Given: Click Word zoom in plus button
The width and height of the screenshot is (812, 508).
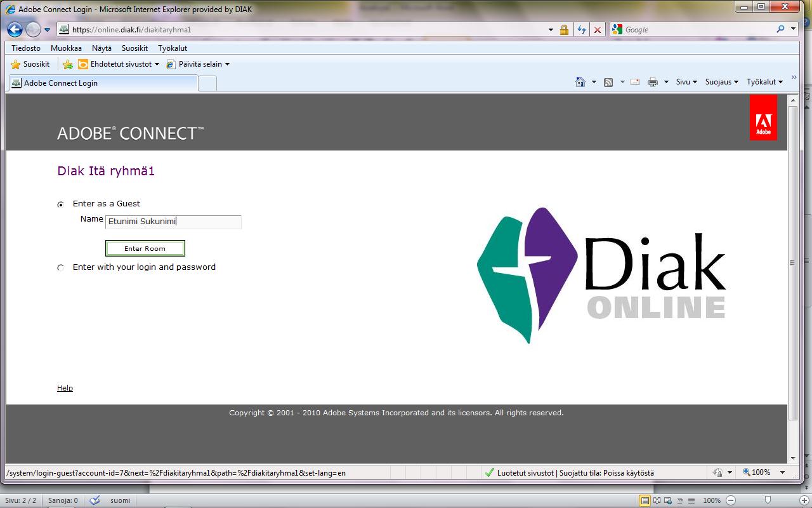Looking at the screenshot, I should click(x=805, y=500).
